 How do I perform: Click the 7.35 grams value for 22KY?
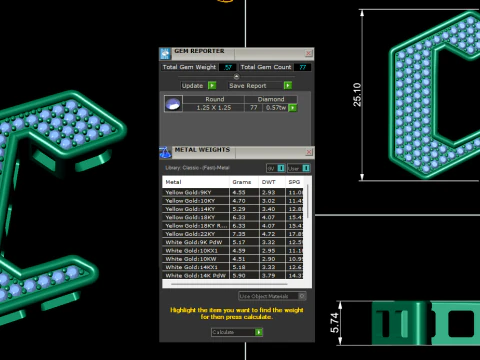[239, 234]
